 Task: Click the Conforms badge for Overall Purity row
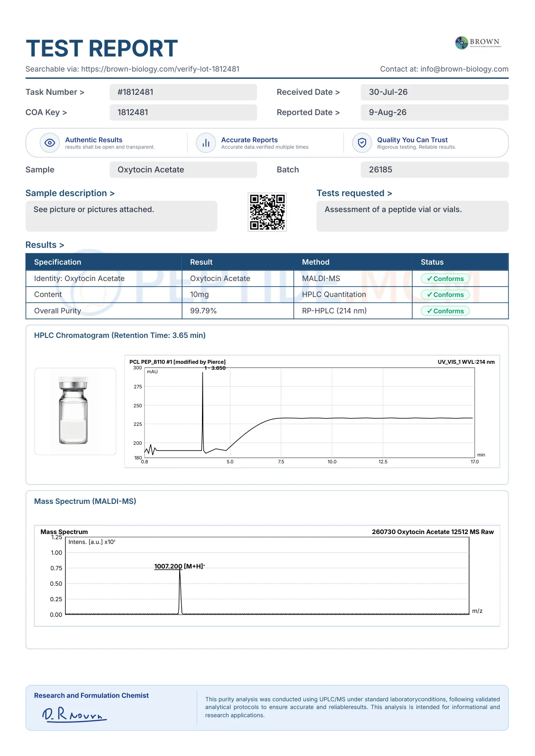445,311
